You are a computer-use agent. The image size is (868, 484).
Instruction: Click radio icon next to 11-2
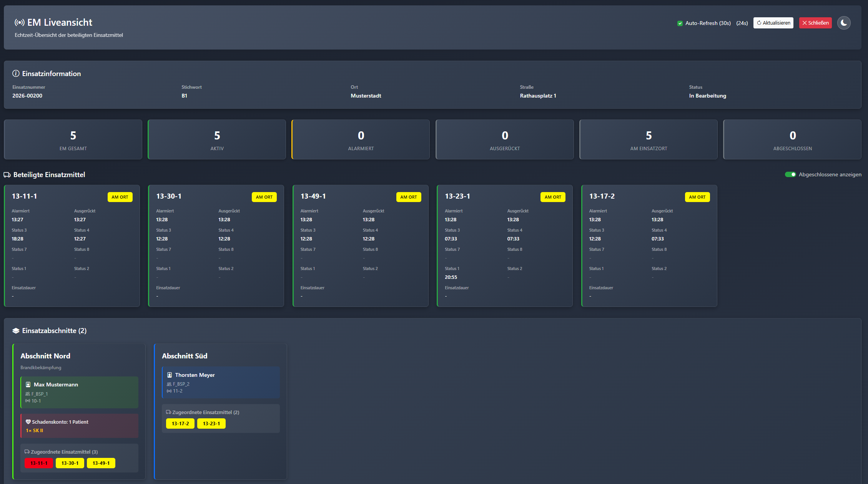tap(169, 391)
